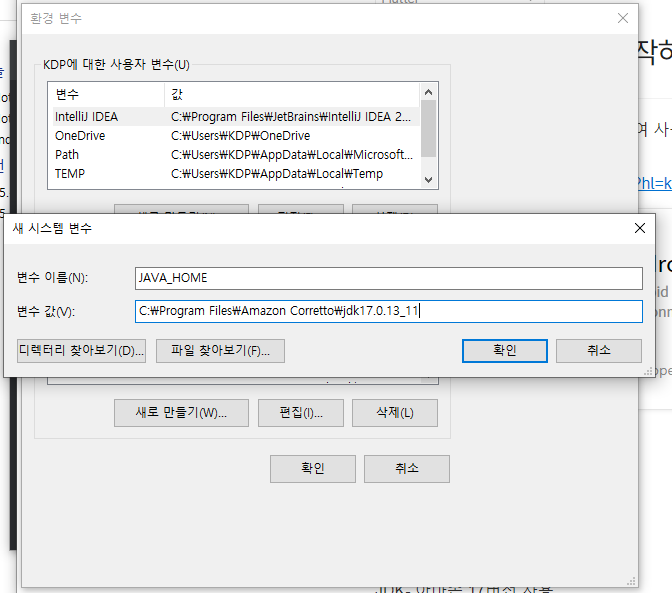The image size is (672, 593).
Task: Click the user variables list scrollbar thumb
Action: pos(428,128)
